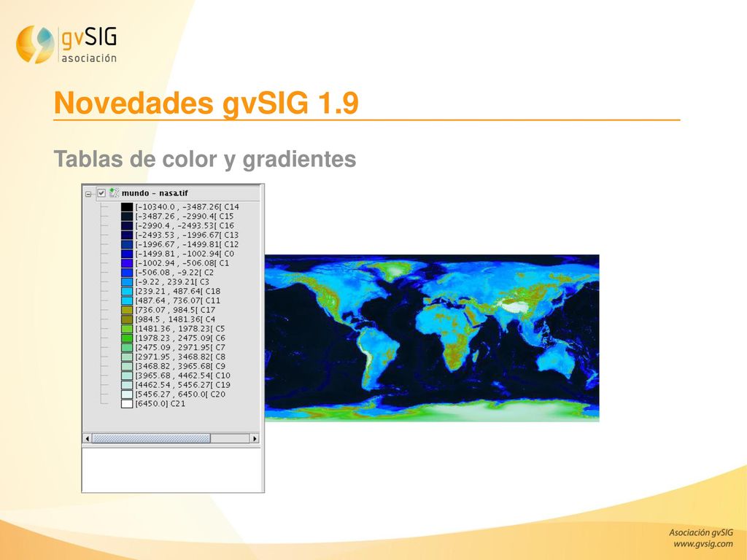Select legend entry [6450.0] C21

pos(160,404)
